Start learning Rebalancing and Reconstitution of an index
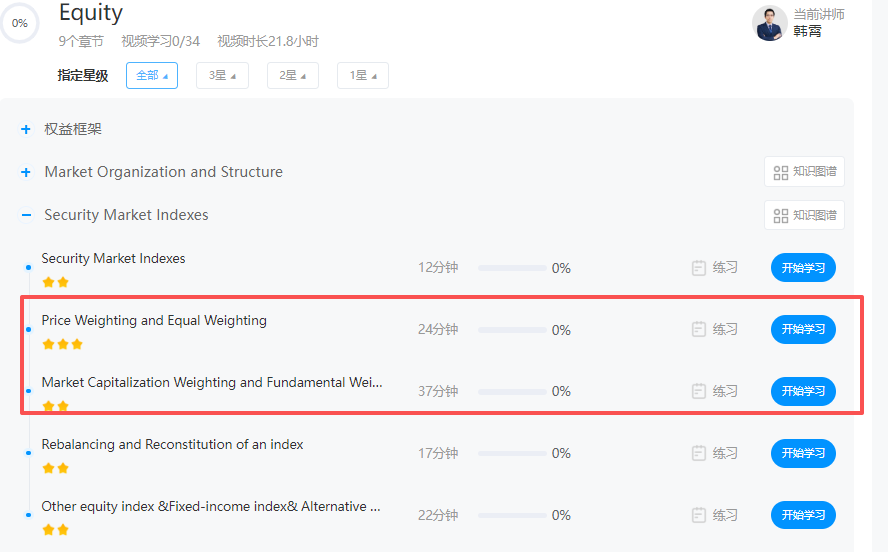This screenshot has width=888, height=552. pos(803,454)
